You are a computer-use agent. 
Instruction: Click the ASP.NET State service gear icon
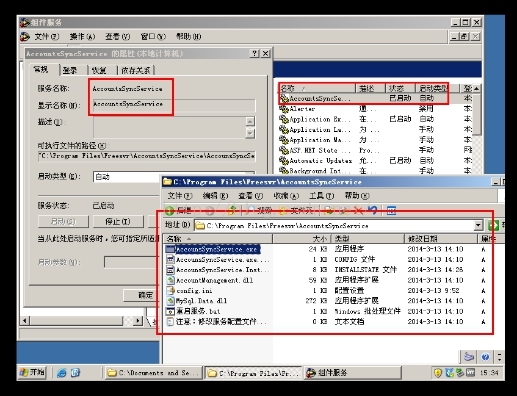point(284,150)
